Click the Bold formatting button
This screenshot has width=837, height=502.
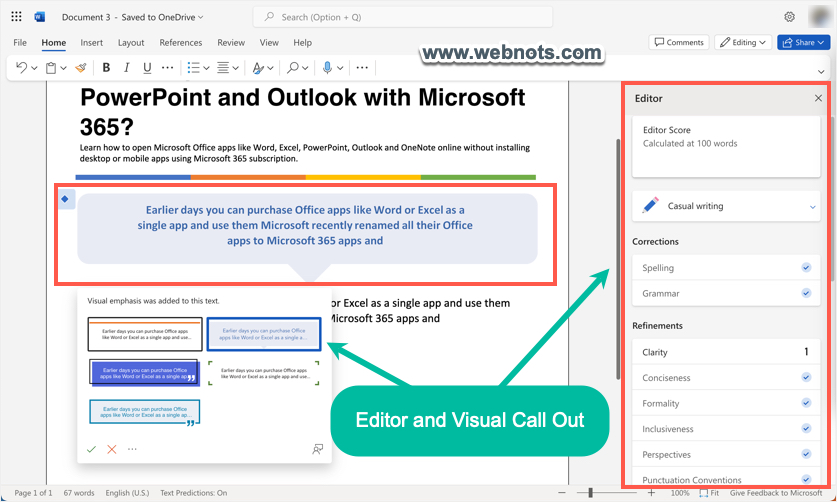(106, 68)
